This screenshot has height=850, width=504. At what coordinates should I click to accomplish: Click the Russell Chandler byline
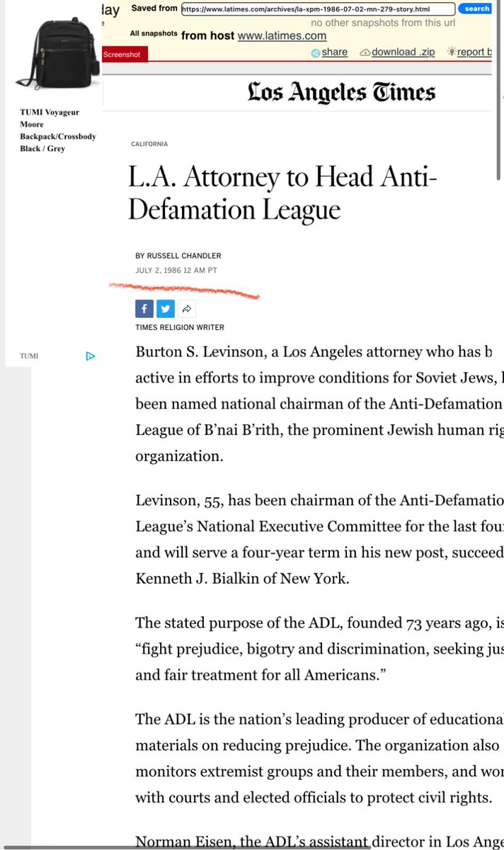tap(178, 256)
